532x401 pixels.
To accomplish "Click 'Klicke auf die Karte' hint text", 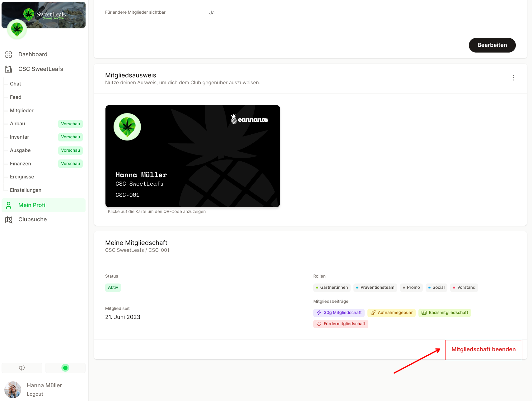I will click(x=157, y=212).
